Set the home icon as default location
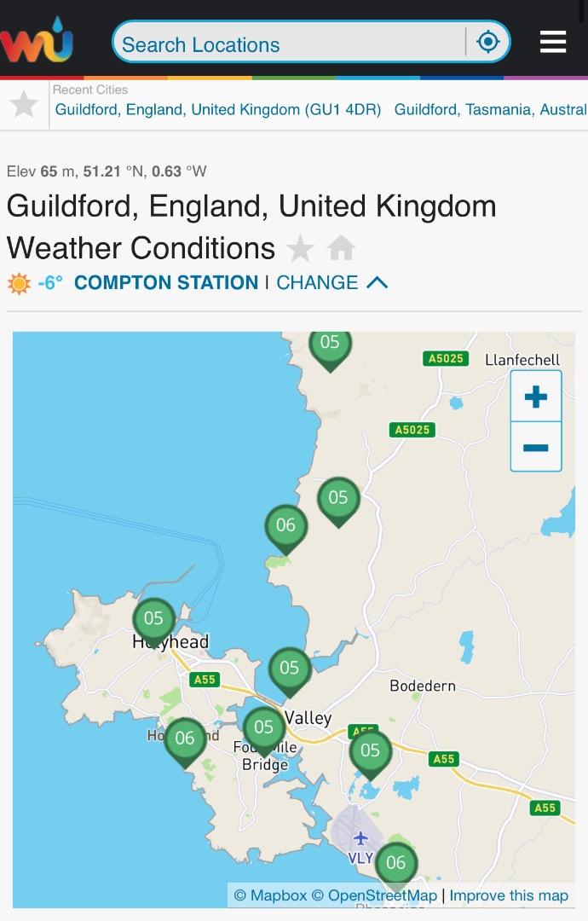The image size is (588, 921). pos(341,248)
